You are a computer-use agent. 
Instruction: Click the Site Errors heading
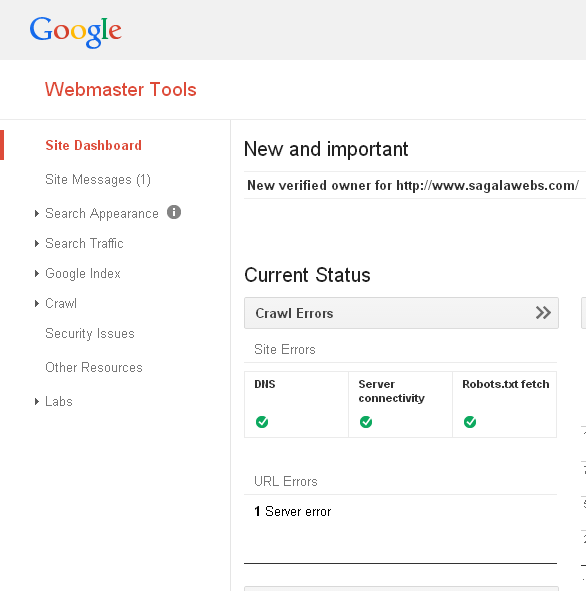285,349
